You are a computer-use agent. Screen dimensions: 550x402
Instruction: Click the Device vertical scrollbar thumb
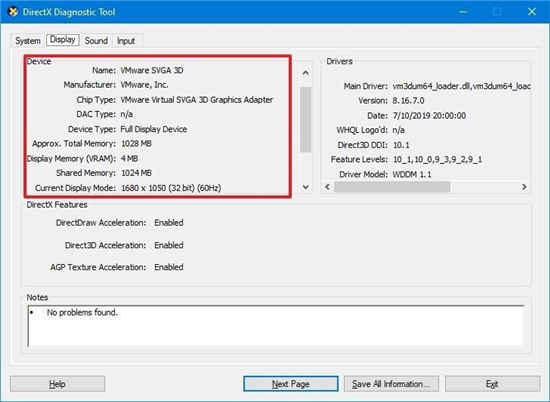click(x=306, y=120)
